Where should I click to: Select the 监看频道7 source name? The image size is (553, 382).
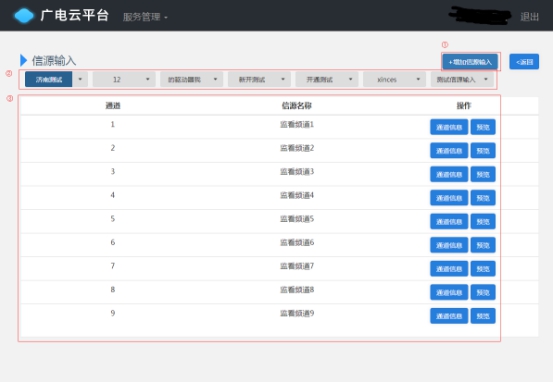[x=297, y=266]
